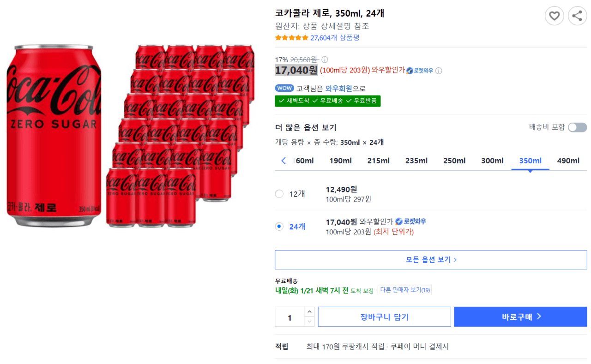Select the 24개 radio option

279,227
